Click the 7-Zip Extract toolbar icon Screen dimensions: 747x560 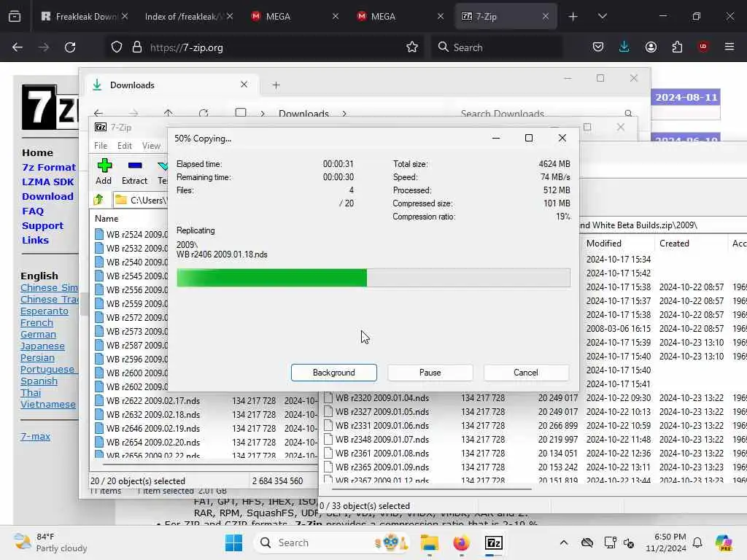[x=135, y=172]
